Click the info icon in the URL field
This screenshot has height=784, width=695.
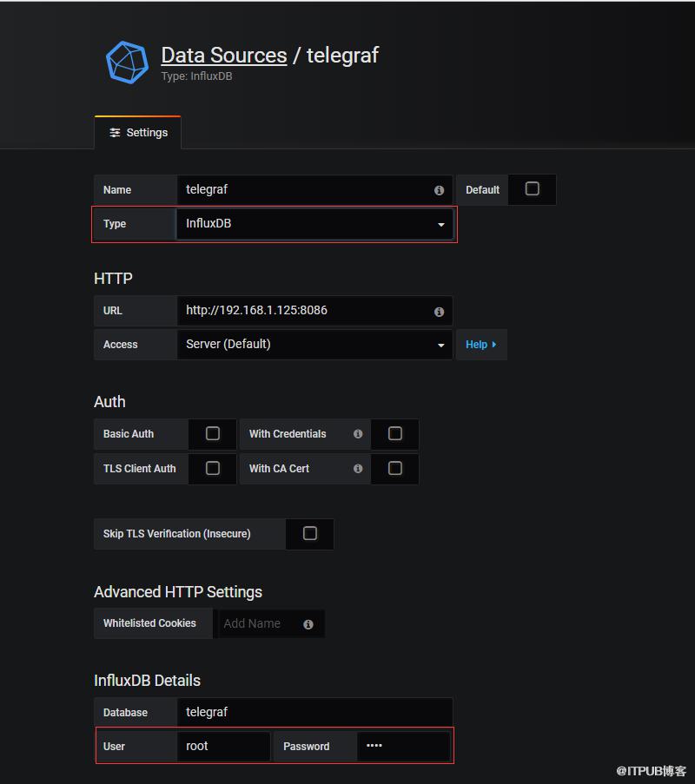pos(439,312)
